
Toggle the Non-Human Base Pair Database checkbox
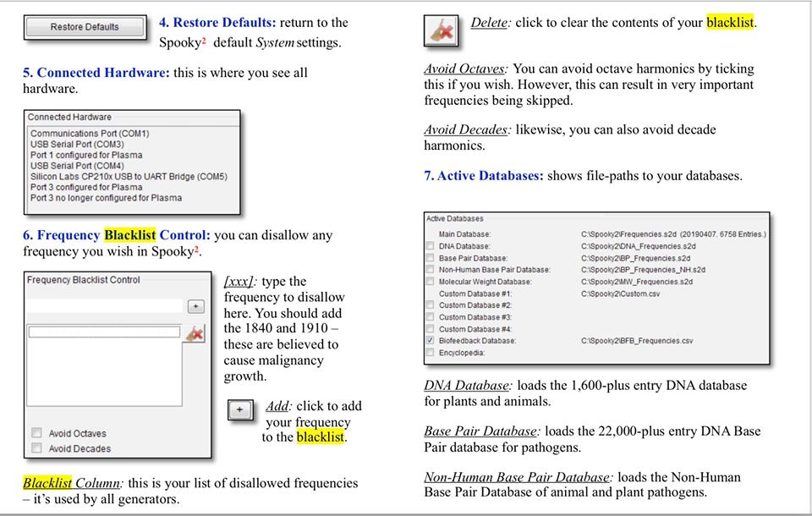pos(431,270)
